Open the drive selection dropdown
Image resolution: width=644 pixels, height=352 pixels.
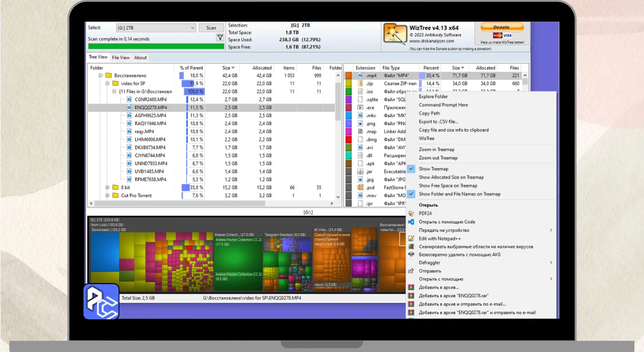[x=193, y=28]
